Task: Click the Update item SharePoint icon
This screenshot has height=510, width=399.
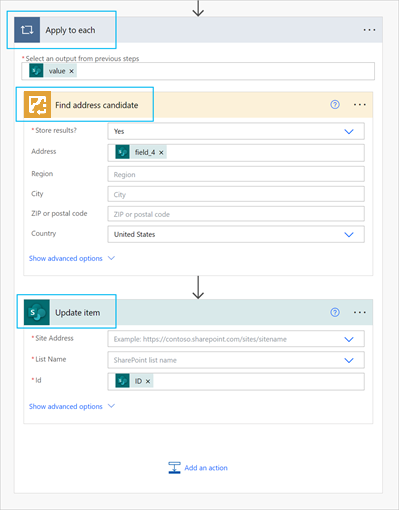Action: 37,312
